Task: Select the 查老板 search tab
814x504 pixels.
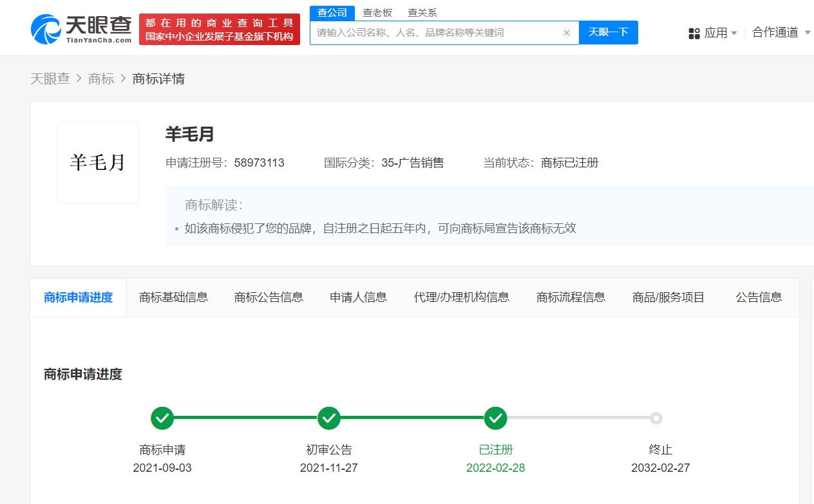Action: click(377, 13)
